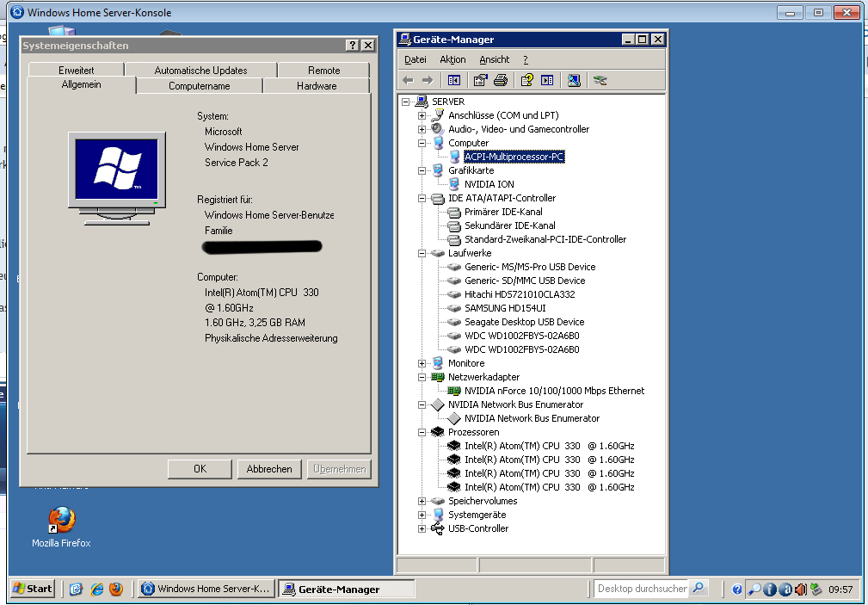Viewport: 868px width, 605px height.
Task: Select the Allgemein tab
Action: [82, 84]
